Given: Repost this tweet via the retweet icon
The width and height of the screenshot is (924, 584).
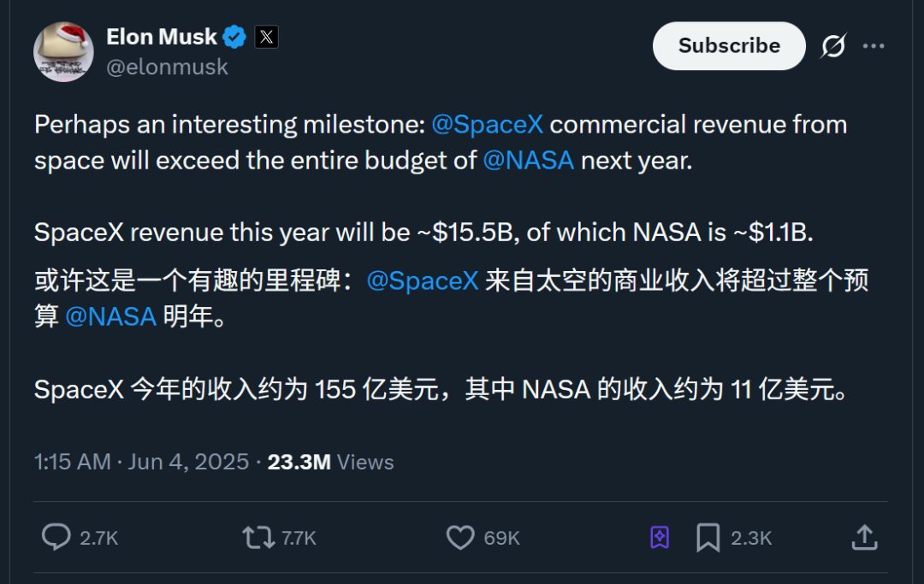Looking at the screenshot, I should click(258, 537).
